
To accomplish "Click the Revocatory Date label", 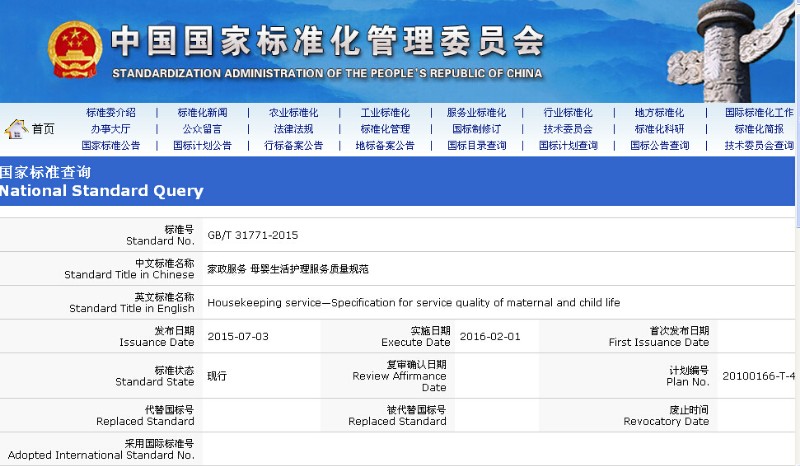I will click(666, 415).
